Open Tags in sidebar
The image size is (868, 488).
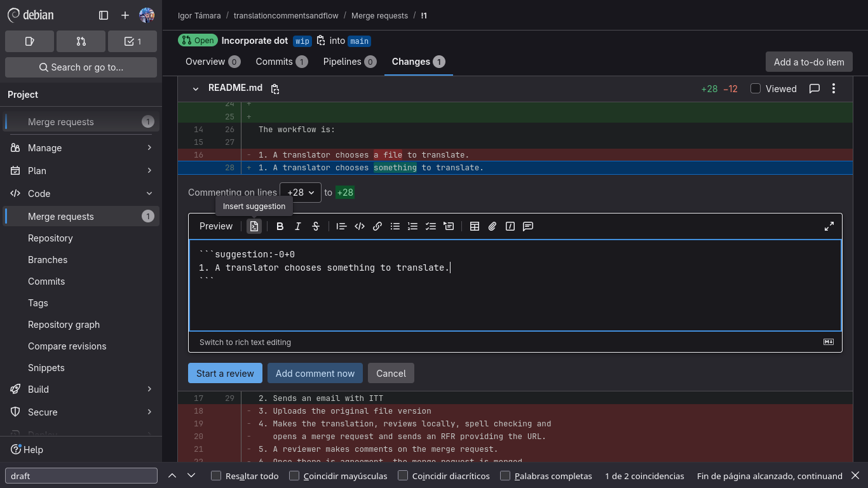click(x=81, y=302)
